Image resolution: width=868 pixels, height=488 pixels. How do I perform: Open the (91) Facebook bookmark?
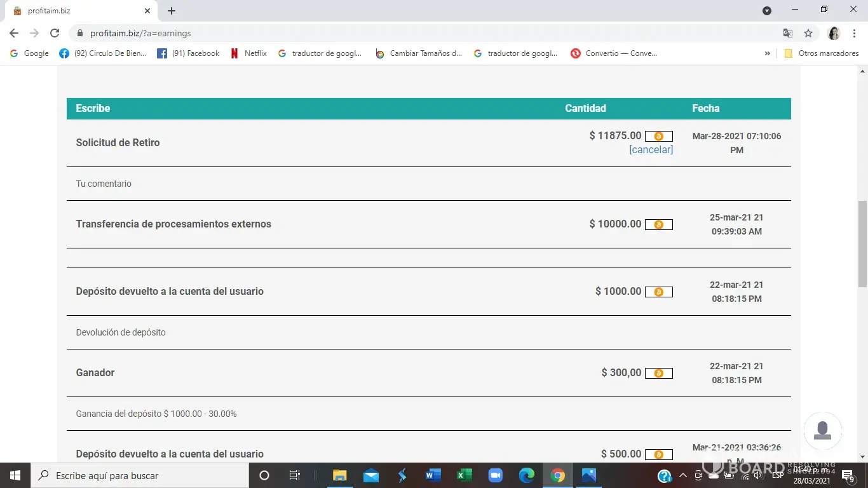click(188, 53)
